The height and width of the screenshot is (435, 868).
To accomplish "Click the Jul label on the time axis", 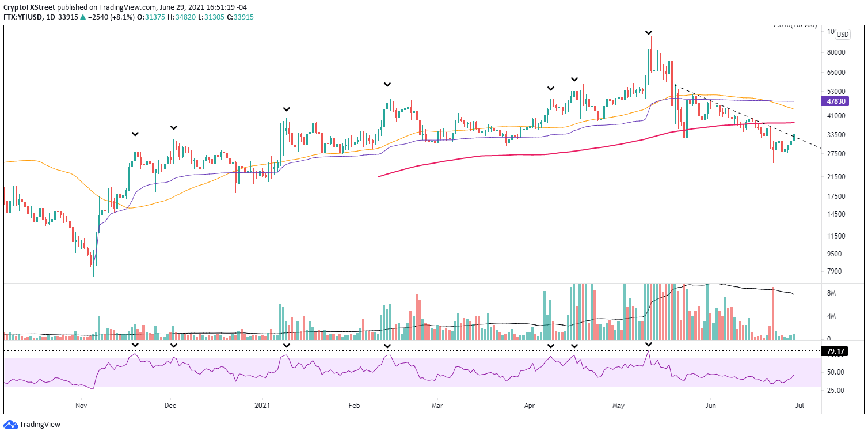I will (800, 406).
